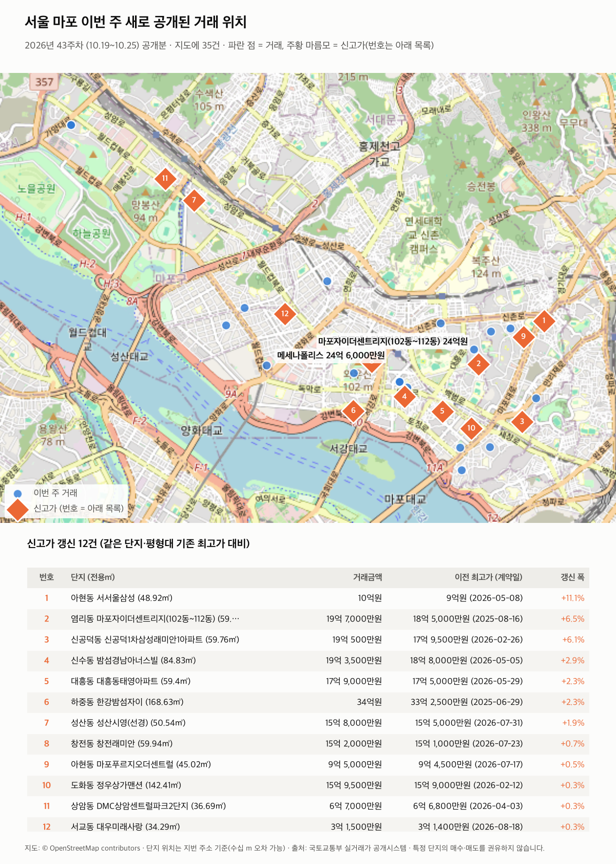
Task: Click the 19억 7,000만원 price cell
Action: click(354, 619)
